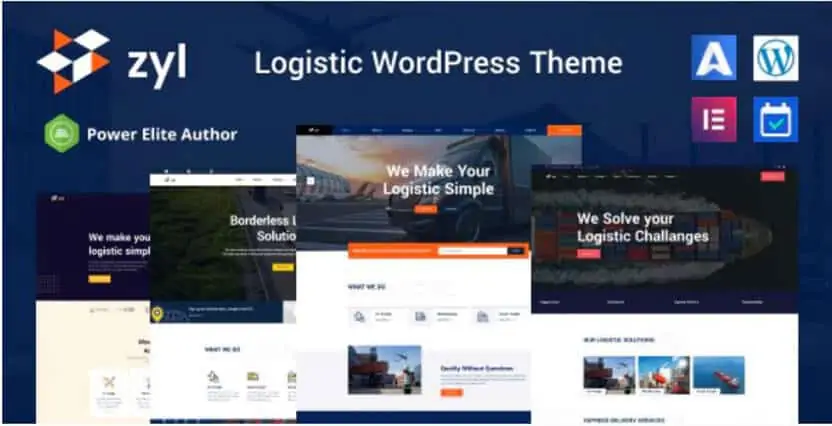Click the middle port image in ship demo solutions
This screenshot has width=832, height=426.
click(664, 375)
